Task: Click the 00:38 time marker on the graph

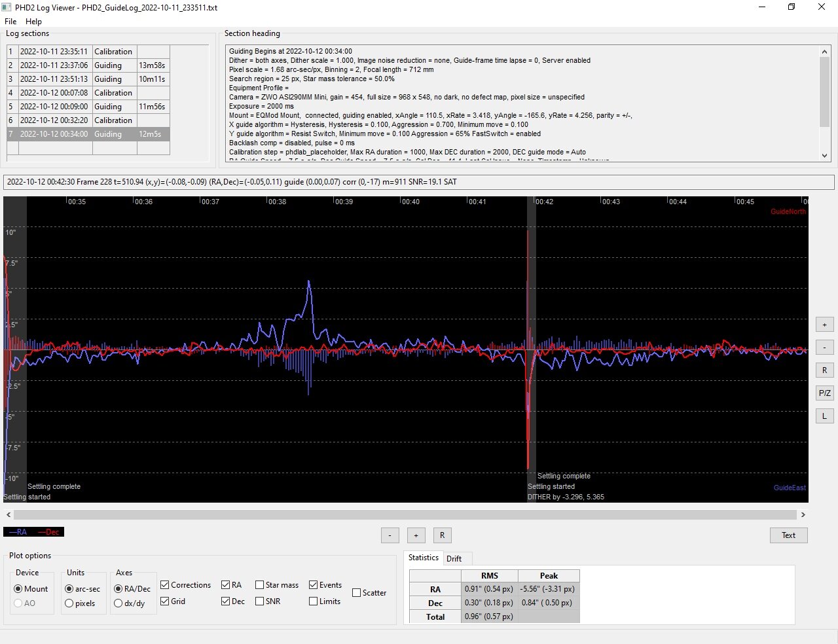Action: click(277, 202)
